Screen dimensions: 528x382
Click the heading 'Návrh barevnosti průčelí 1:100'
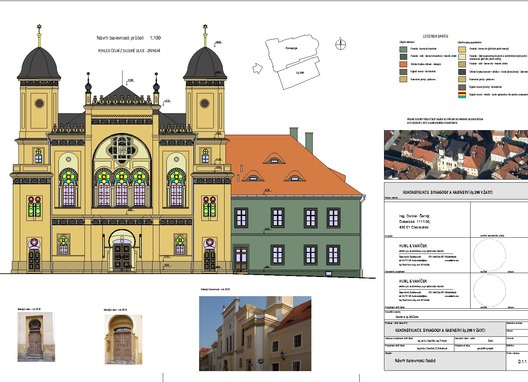pos(129,38)
